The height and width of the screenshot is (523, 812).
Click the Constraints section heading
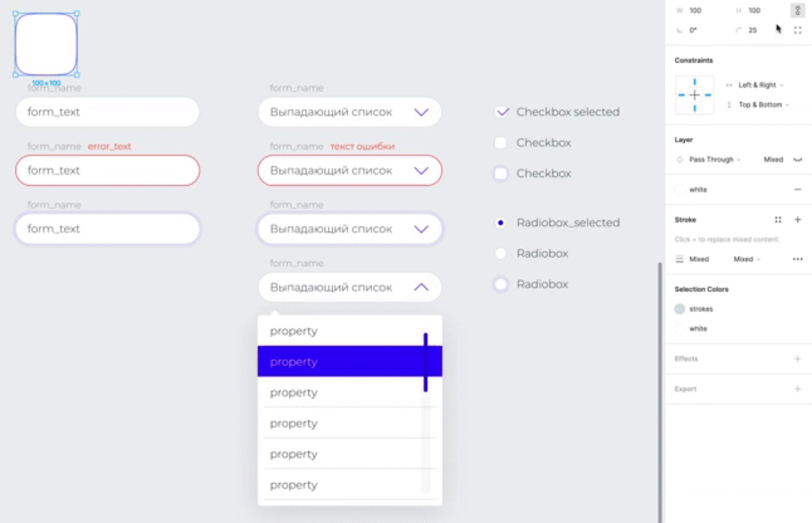click(x=694, y=60)
